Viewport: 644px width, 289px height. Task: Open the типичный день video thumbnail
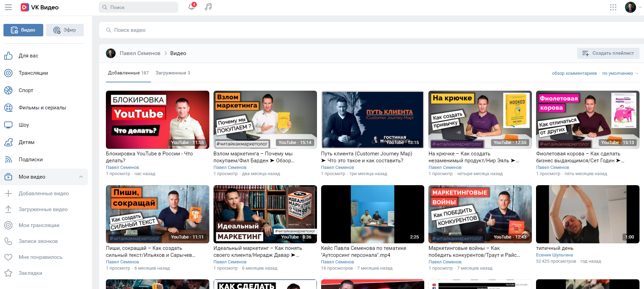[588, 214]
